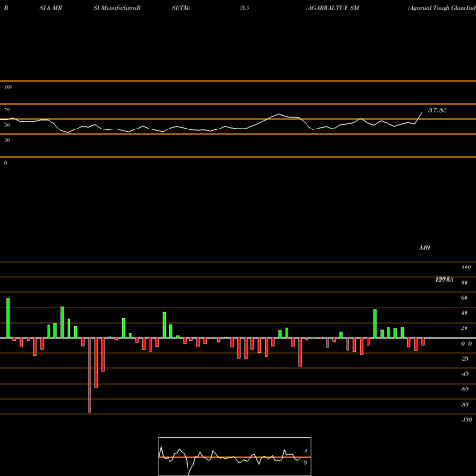Click the 30 level label on RSI axis
The image size is (476, 476).
(7, 140)
